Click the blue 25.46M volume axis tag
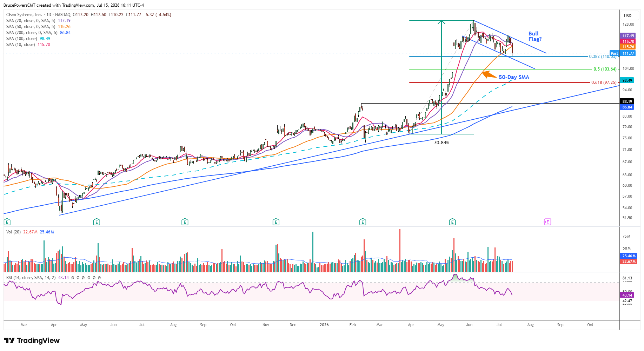 pos(629,256)
